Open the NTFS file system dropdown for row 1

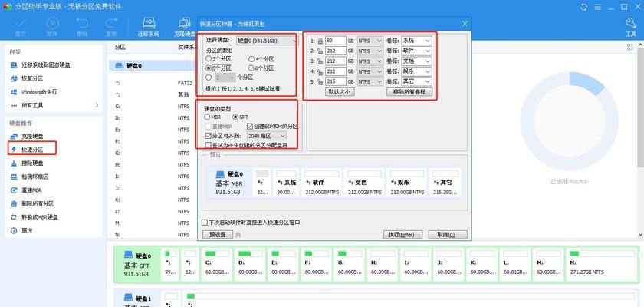370,41
